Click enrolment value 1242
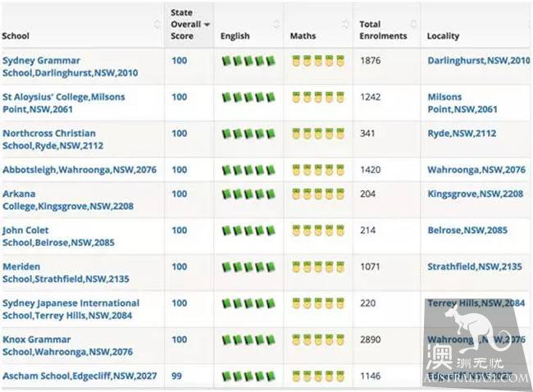 371,97
